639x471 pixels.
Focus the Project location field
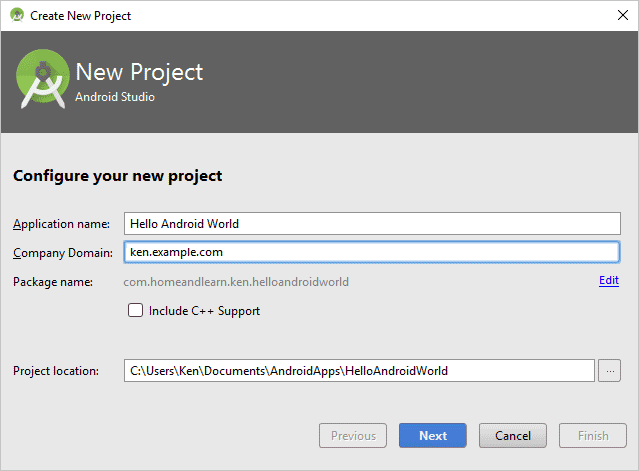(359, 370)
